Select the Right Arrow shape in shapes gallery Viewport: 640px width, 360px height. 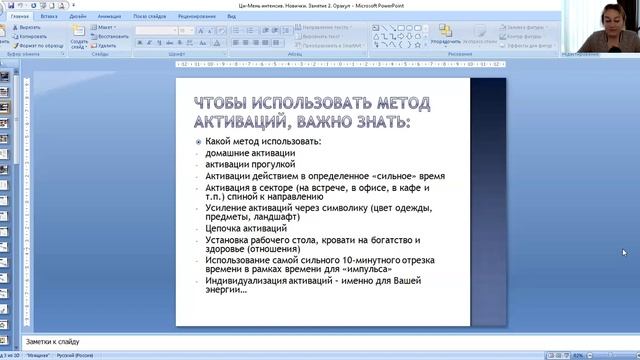401,37
